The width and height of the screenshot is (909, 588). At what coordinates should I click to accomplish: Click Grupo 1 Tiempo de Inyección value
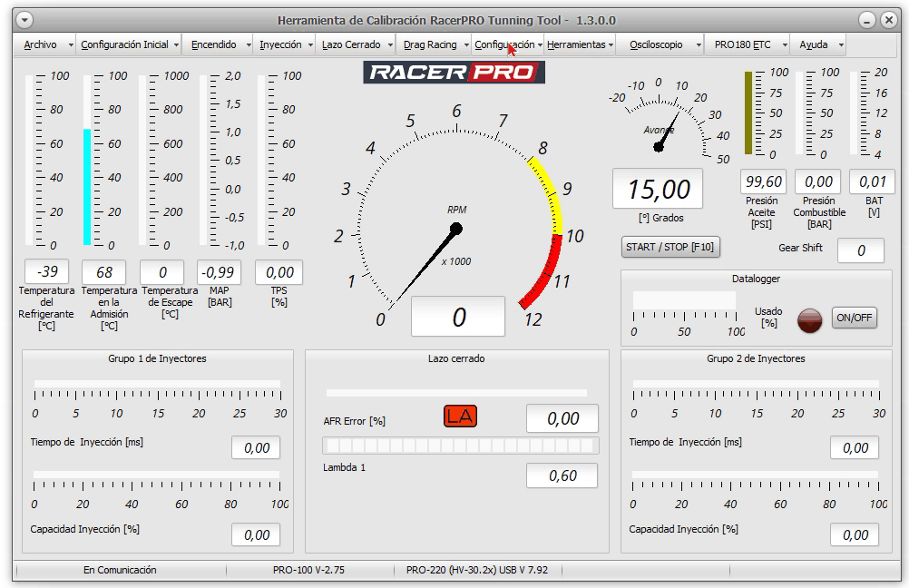[256, 447]
